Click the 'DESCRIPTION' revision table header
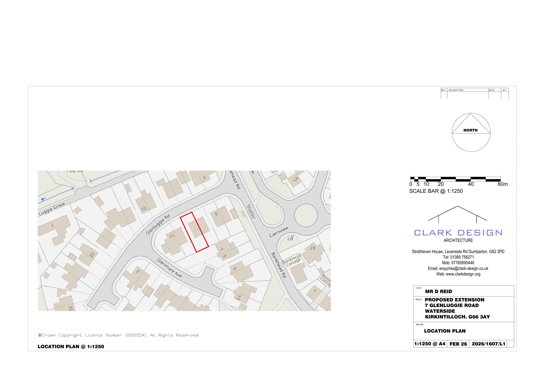Viewport: 555px width, 392px height. (x=456, y=90)
